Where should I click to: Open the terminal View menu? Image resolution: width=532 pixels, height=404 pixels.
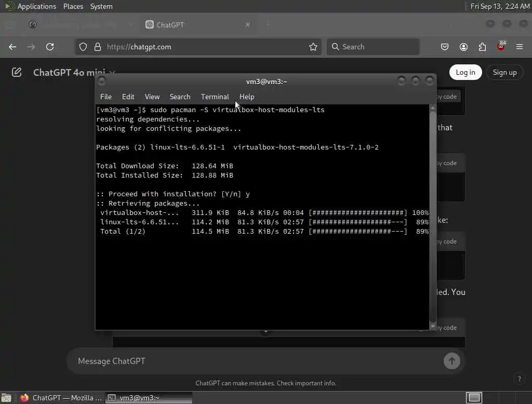click(152, 97)
